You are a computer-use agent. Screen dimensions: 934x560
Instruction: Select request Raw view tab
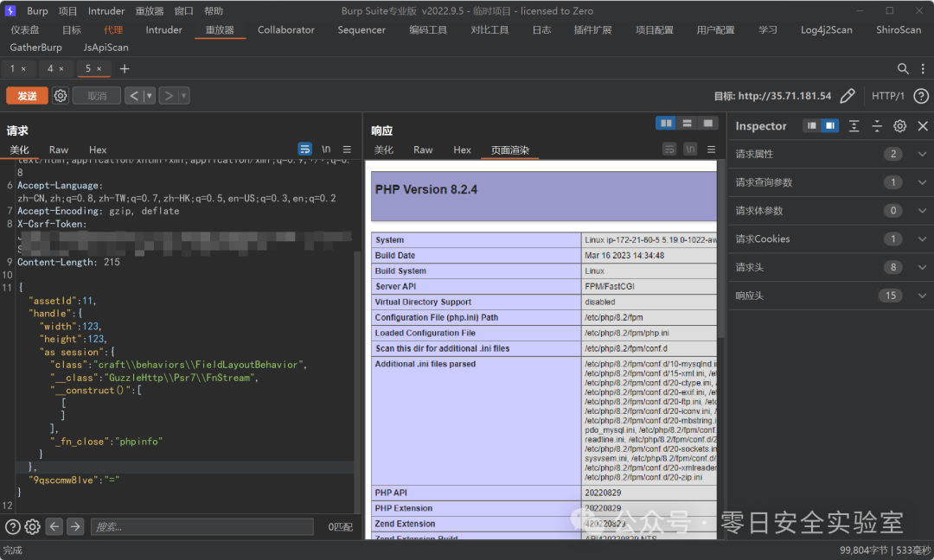click(x=59, y=150)
